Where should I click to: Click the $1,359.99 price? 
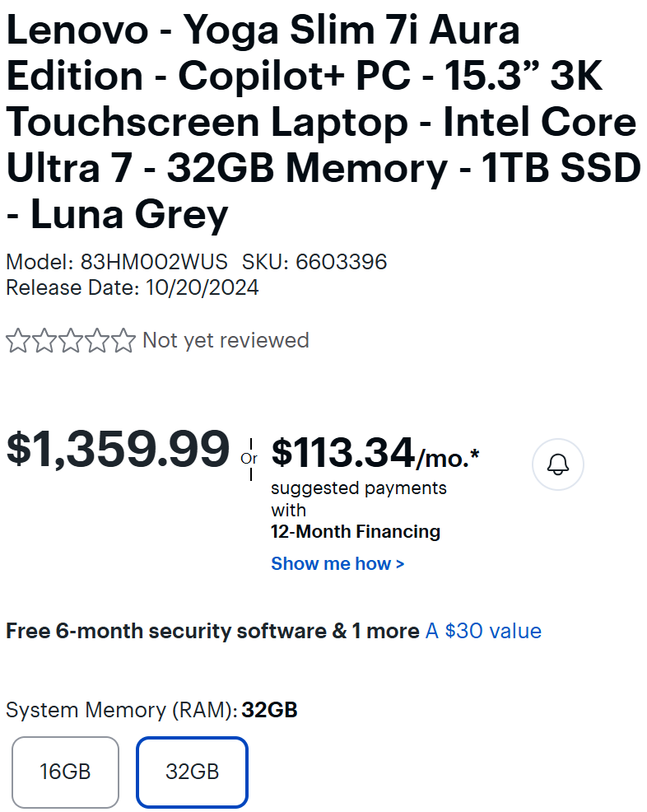pyautogui.click(x=118, y=450)
